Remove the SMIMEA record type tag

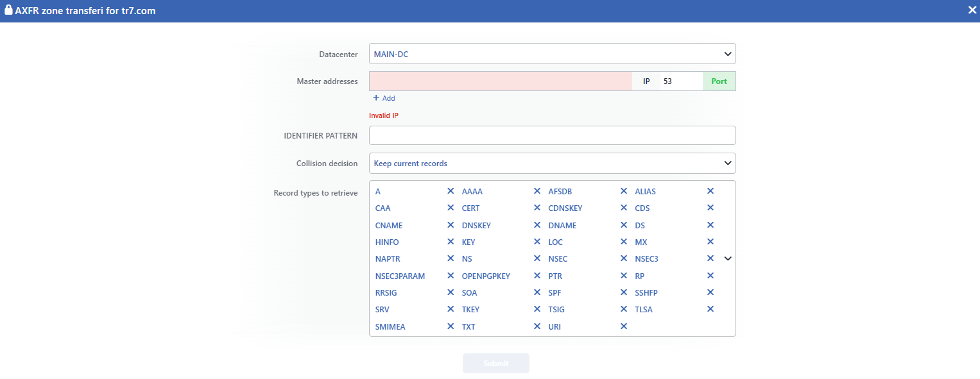pos(451,326)
